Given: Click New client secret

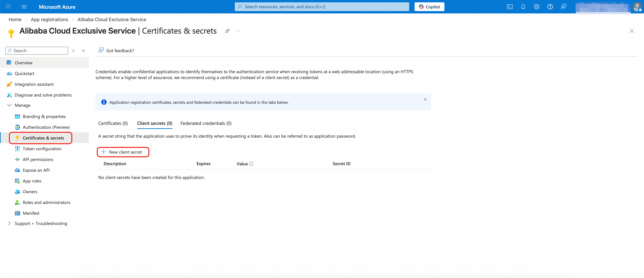Looking at the screenshot, I should 123,152.
